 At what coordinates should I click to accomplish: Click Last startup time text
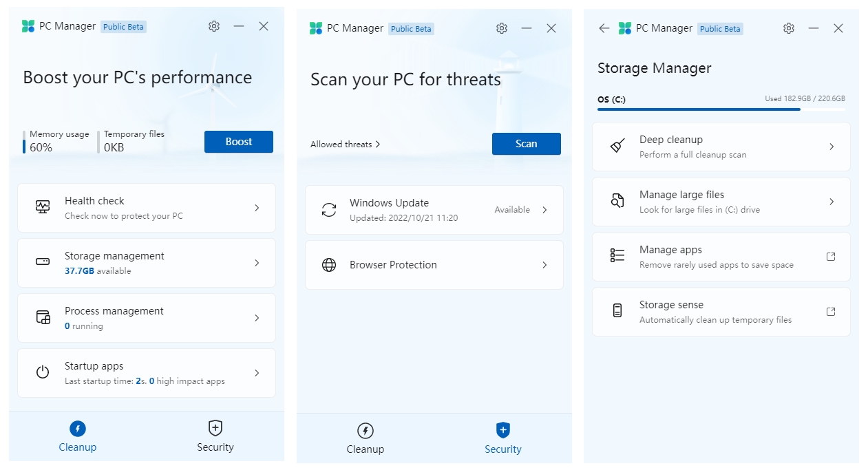(145, 381)
